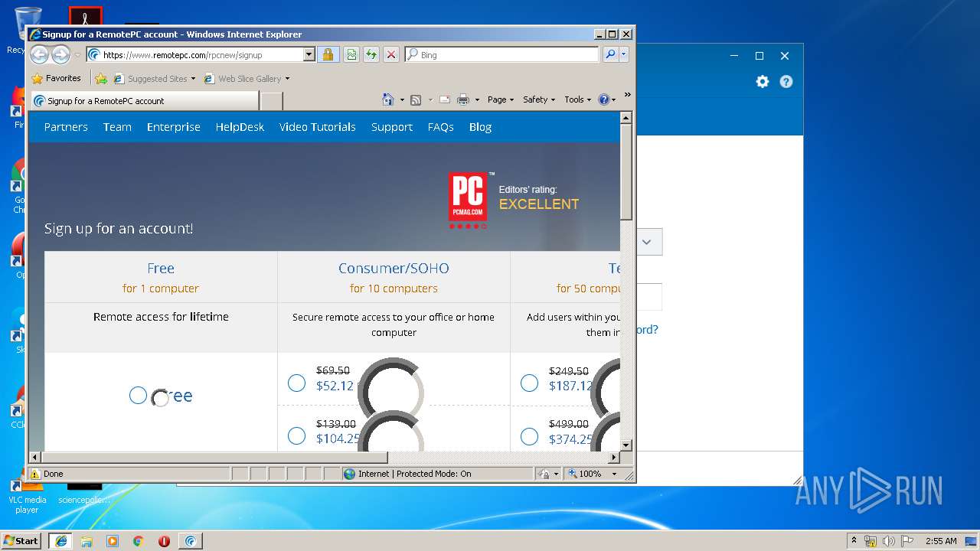Expand Web Slice Gallery dropdown
This screenshot has height=551, width=980.
click(x=287, y=78)
